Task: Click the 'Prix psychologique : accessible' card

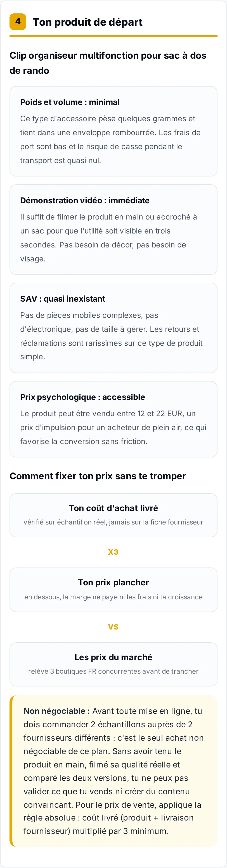Action: [113, 419]
